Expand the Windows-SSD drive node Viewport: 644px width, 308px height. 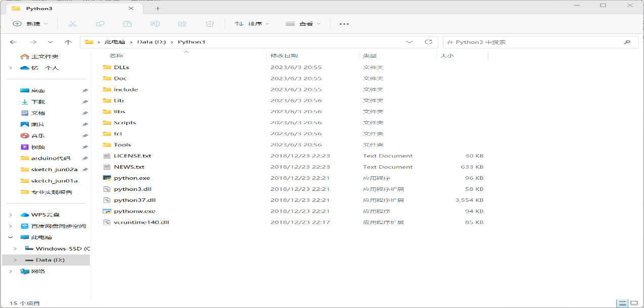[15, 248]
